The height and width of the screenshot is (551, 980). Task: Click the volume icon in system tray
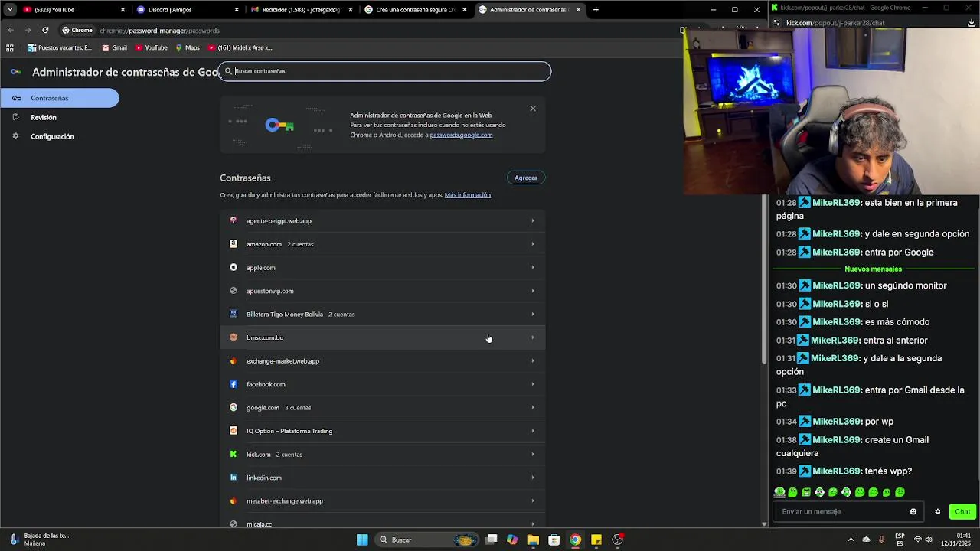929,540
